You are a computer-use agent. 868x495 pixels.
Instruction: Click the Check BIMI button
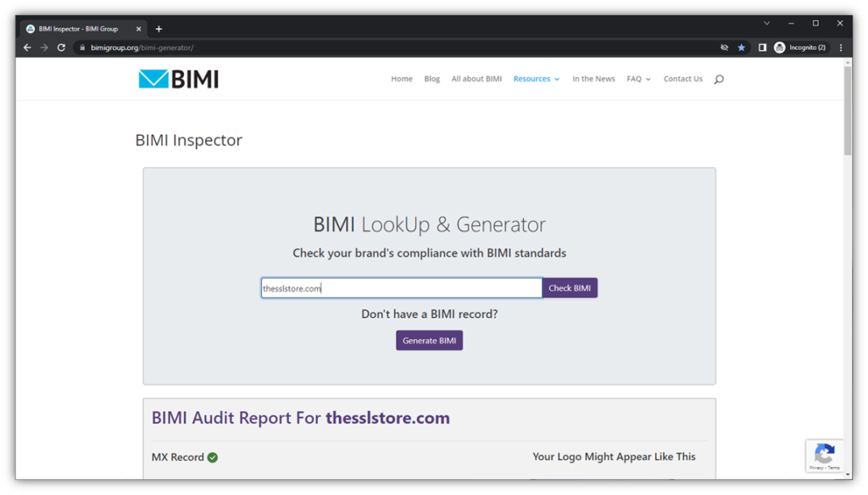point(570,288)
